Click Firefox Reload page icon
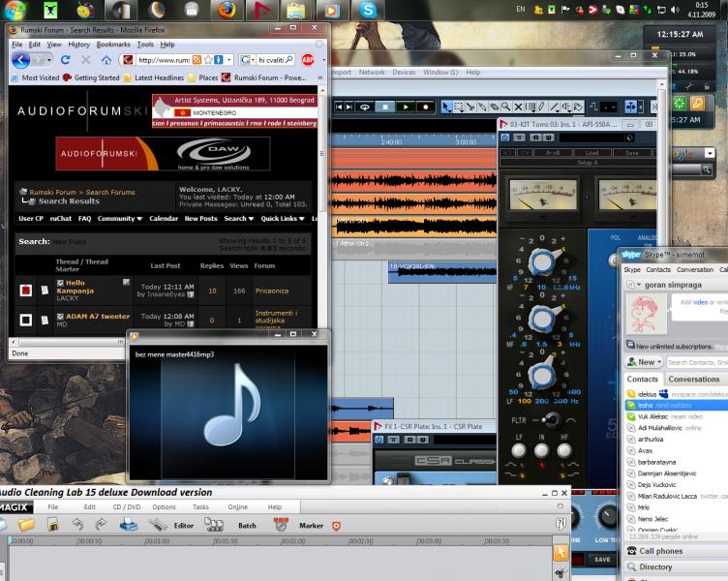728x581 pixels. (66, 60)
